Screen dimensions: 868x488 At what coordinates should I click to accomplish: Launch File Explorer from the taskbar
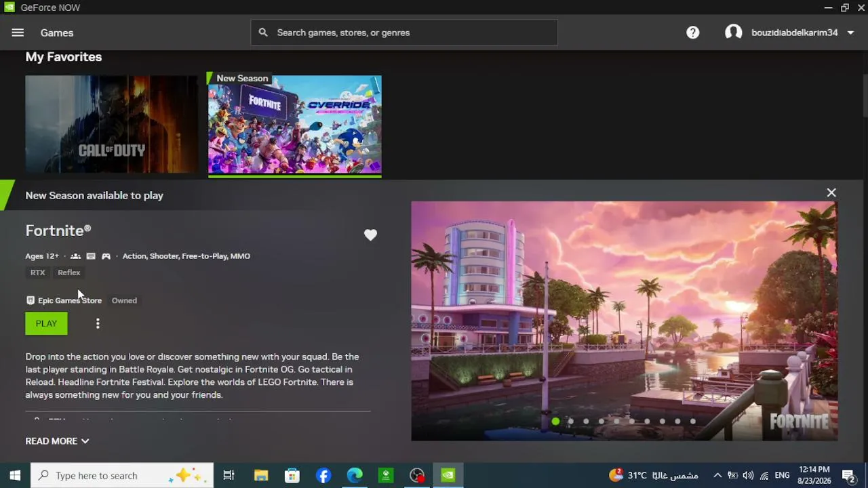pos(261,475)
